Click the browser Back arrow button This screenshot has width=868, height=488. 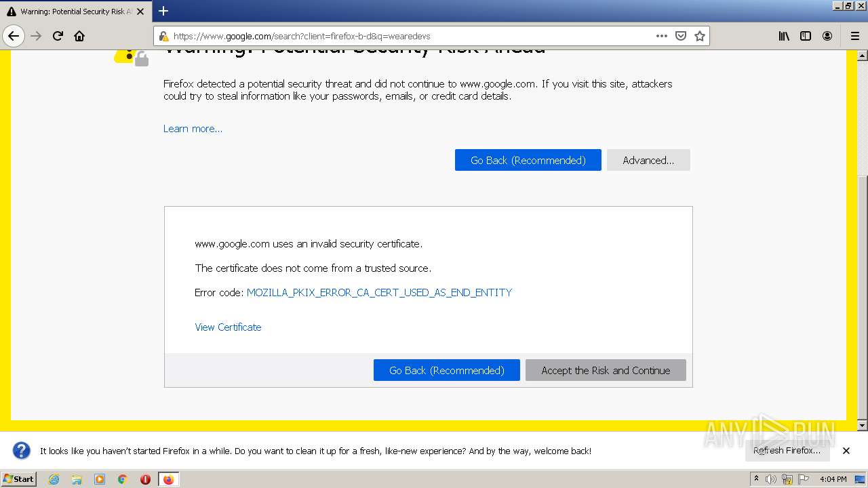click(x=14, y=36)
